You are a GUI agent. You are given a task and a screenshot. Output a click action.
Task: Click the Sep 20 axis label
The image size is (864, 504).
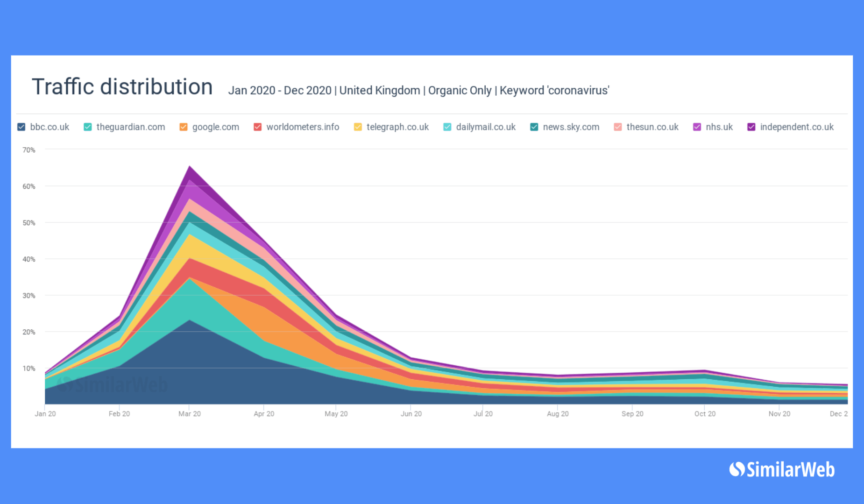click(x=632, y=414)
